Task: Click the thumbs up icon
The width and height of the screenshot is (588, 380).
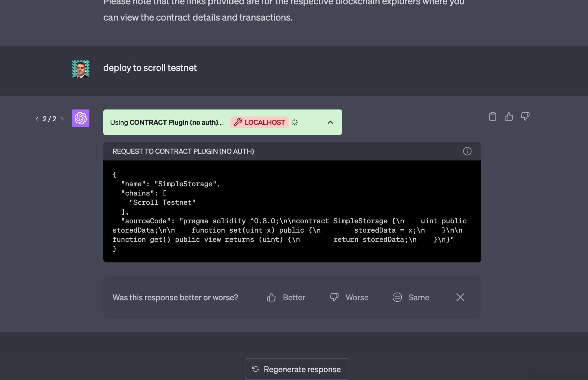Action: point(509,117)
